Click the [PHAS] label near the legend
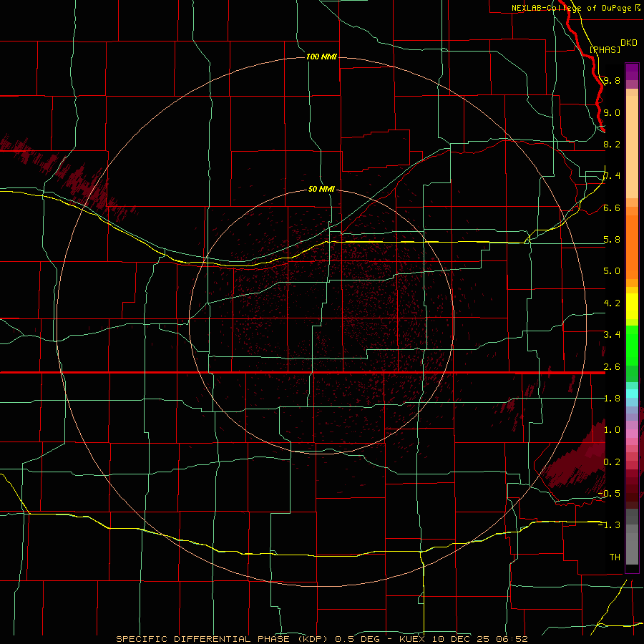Image resolution: width=644 pixels, height=644 pixels. [605, 49]
